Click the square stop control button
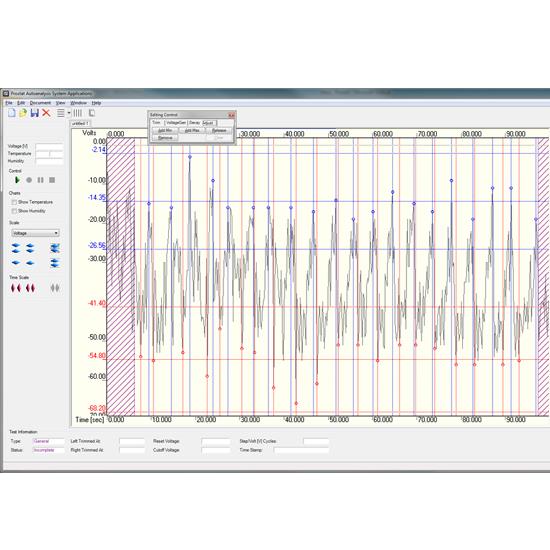This screenshot has width=550, height=550. pos(52,180)
